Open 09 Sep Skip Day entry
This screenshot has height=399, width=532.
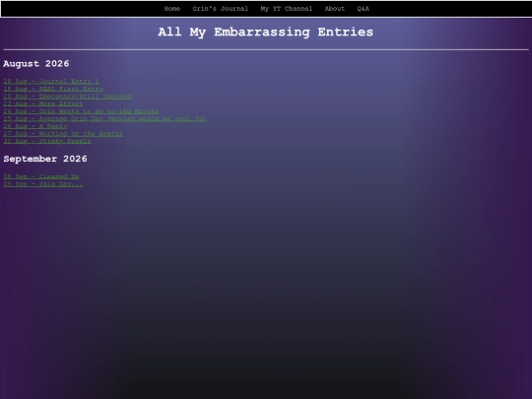click(43, 183)
